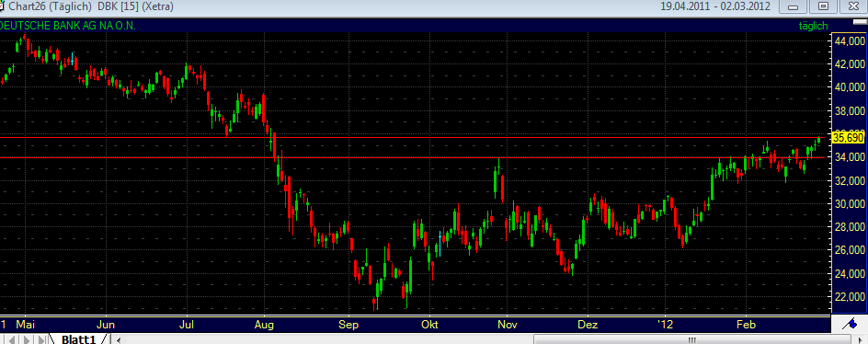Click the 'Mai' month label on time axis
The height and width of the screenshot is (344, 868).
pyautogui.click(x=26, y=324)
